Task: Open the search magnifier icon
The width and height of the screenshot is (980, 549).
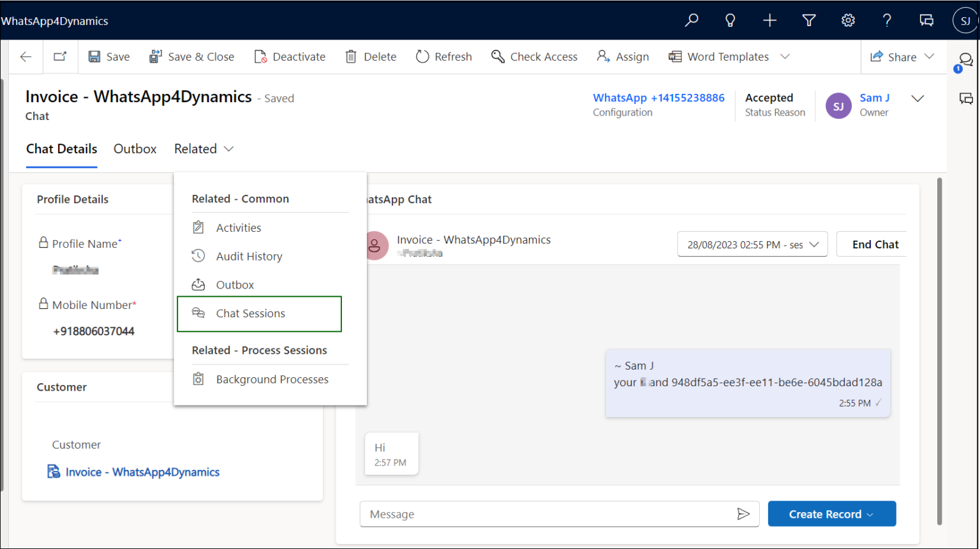Action: [x=691, y=20]
